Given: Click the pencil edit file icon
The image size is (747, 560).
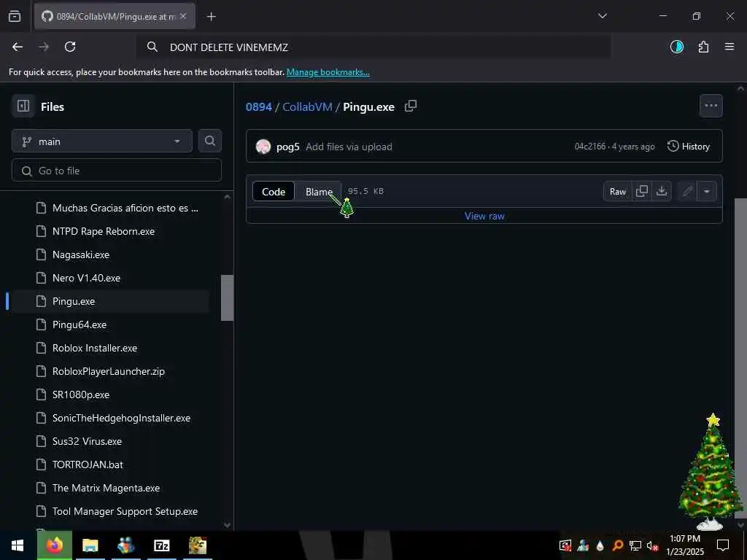Looking at the screenshot, I should (x=687, y=192).
